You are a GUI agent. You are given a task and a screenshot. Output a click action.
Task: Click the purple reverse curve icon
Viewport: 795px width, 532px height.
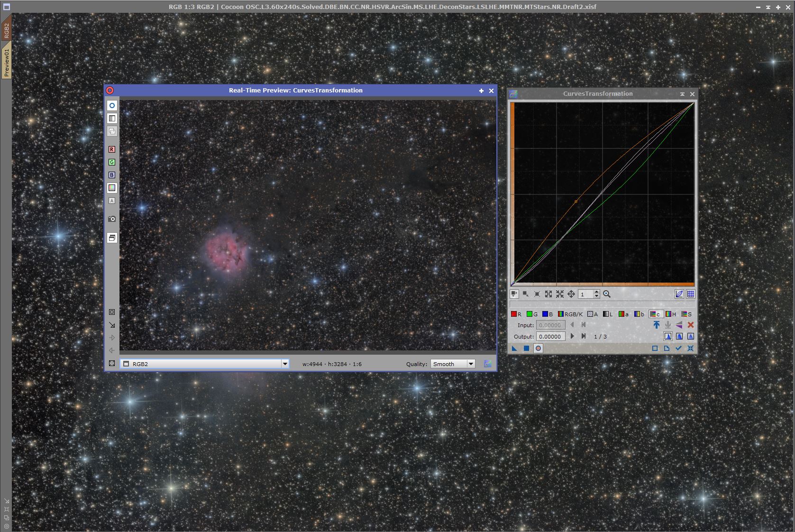coord(679,325)
